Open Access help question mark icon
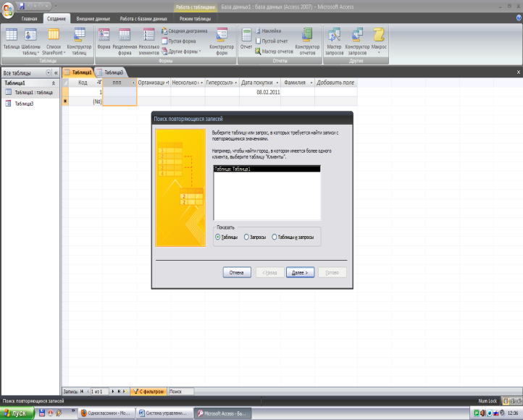523x420 pixels. 519,18
